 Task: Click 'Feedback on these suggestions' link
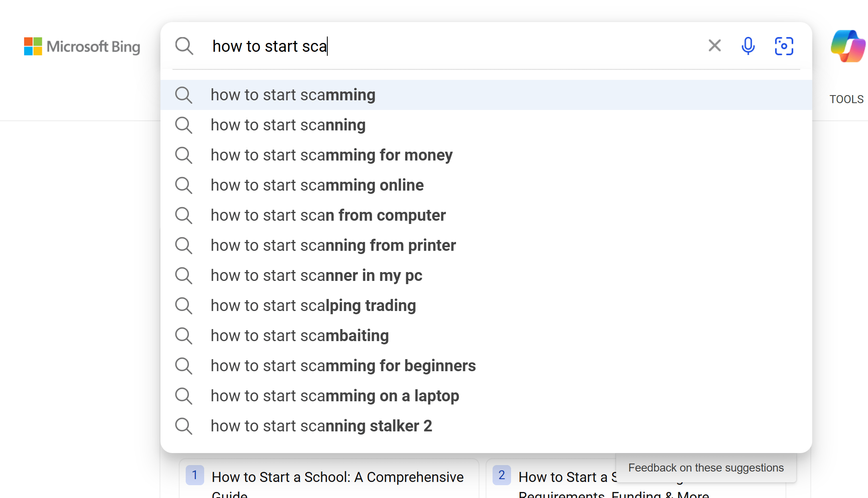(706, 468)
